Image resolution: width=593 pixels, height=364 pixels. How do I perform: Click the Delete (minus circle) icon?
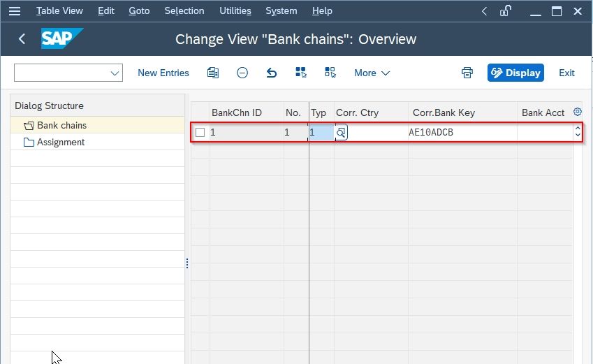point(242,73)
